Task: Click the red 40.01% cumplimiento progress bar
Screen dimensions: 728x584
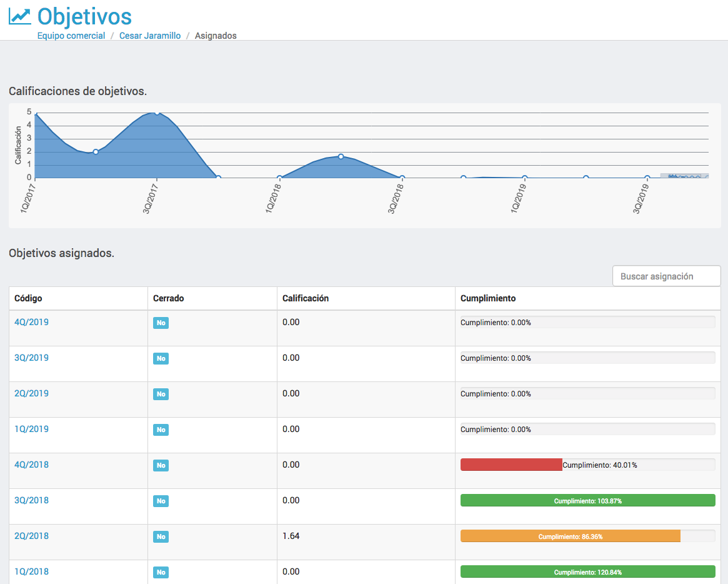Action: [x=511, y=465]
